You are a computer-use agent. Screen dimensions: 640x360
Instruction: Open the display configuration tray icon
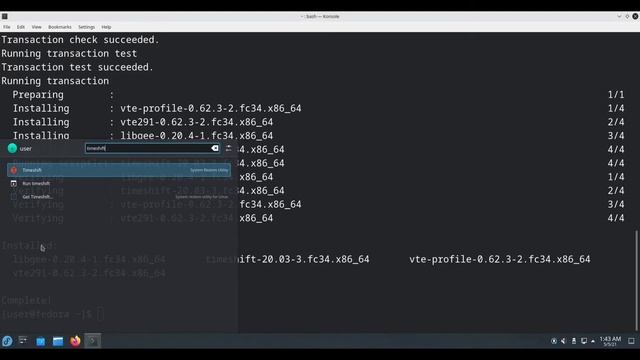point(584,341)
